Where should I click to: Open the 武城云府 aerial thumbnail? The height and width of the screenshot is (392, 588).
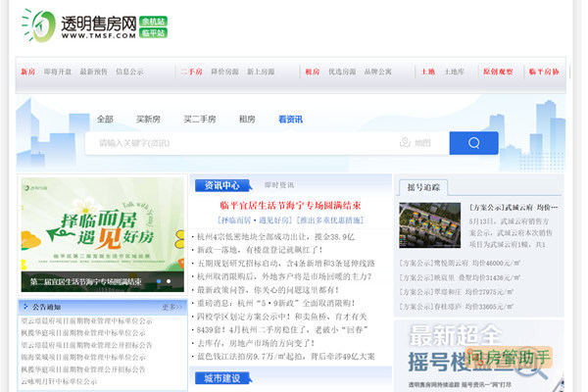(430, 225)
